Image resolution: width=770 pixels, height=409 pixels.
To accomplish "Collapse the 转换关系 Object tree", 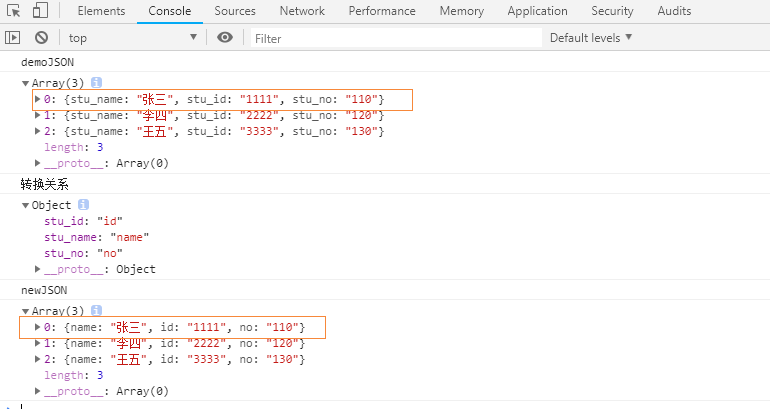I will coord(26,205).
